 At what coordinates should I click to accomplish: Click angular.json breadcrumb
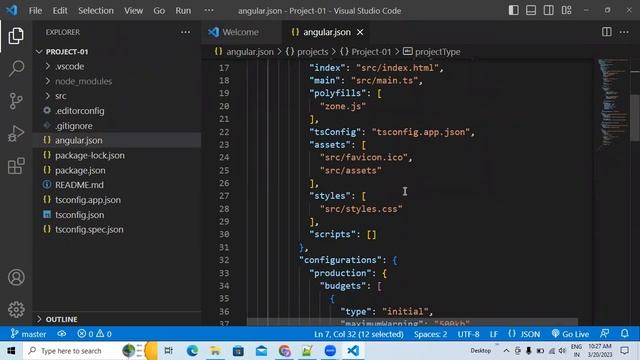tap(244, 52)
